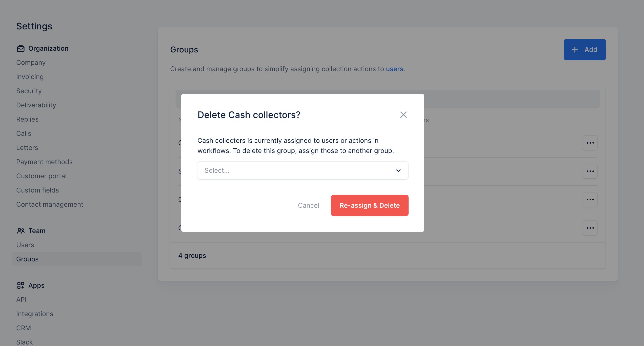Open Custom fields settings

(37, 190)
